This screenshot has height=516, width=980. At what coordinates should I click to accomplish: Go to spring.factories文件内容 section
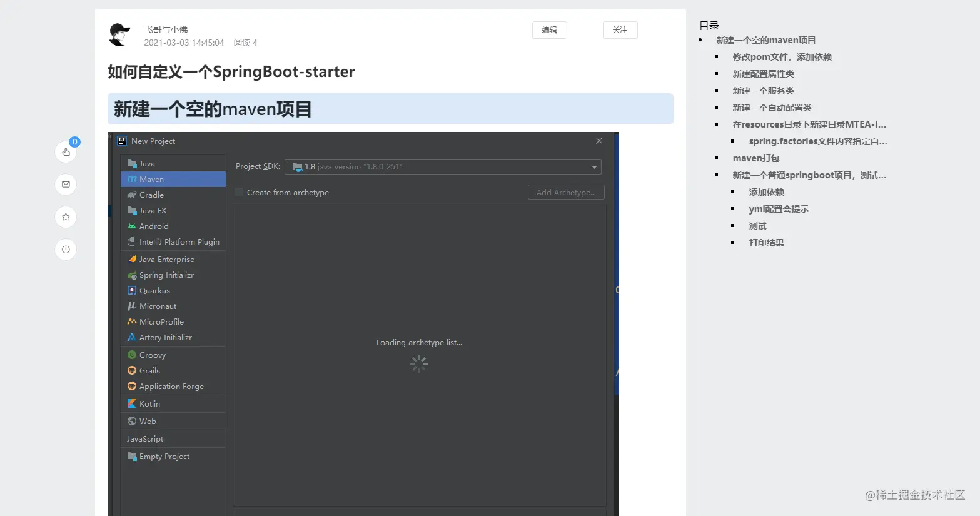(x=818, y=141)
